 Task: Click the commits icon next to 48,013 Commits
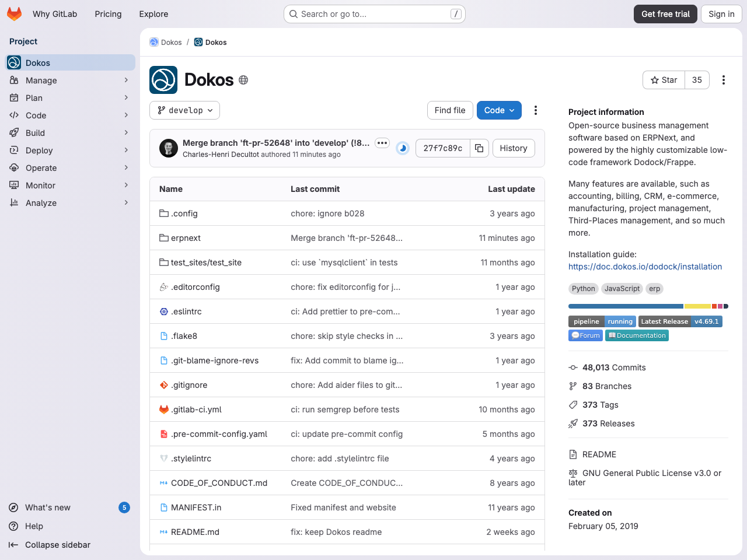[x=572, y=367]
